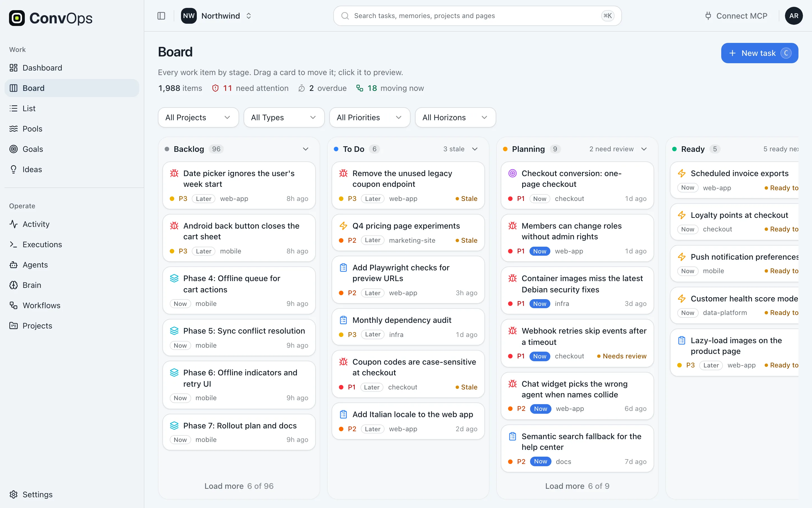This screenshot has width=812, height=508.
Task: Load more Backlog items
Action: tap(239, 486)
